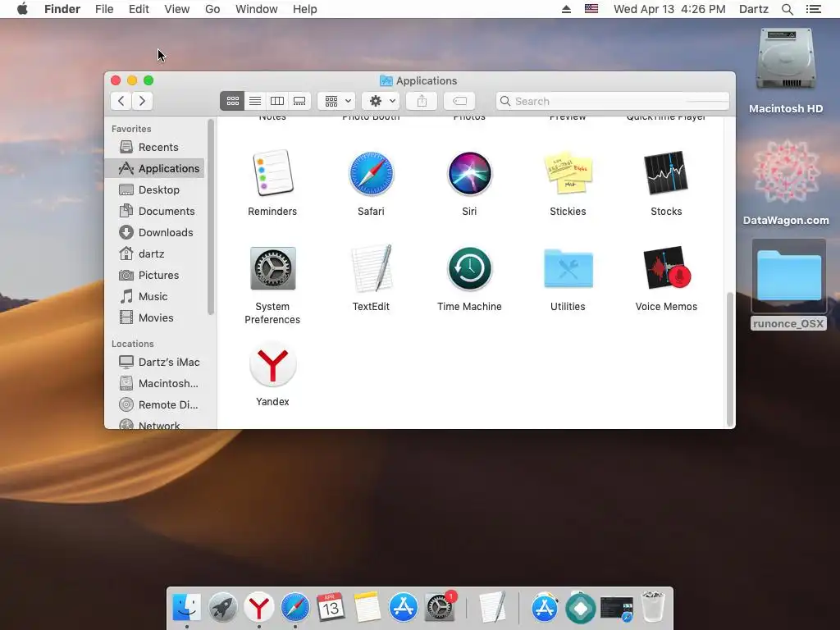The image size is (840, 630).
Task: Select the Stickies app icon
Action: [568, 173]
